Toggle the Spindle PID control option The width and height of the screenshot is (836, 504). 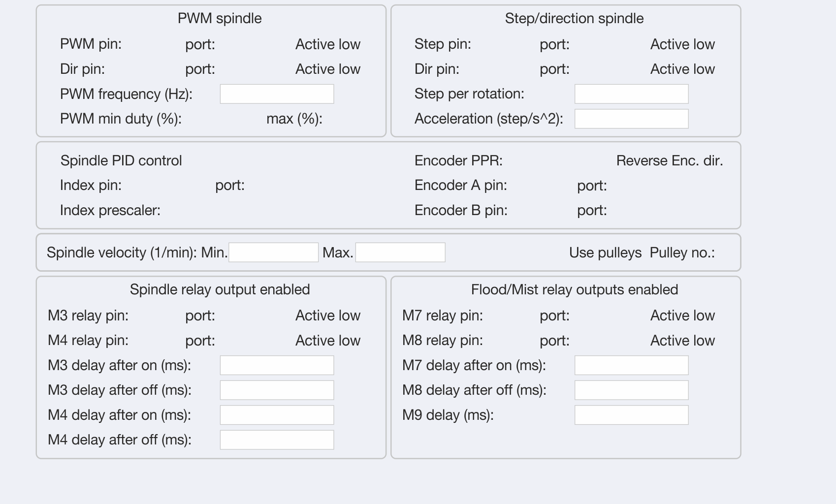click(121, 161)
